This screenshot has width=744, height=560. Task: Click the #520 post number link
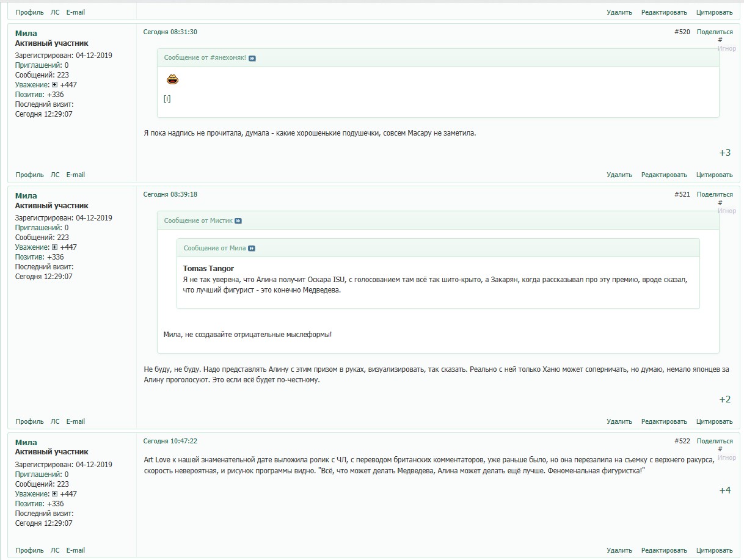pos(682,32)
